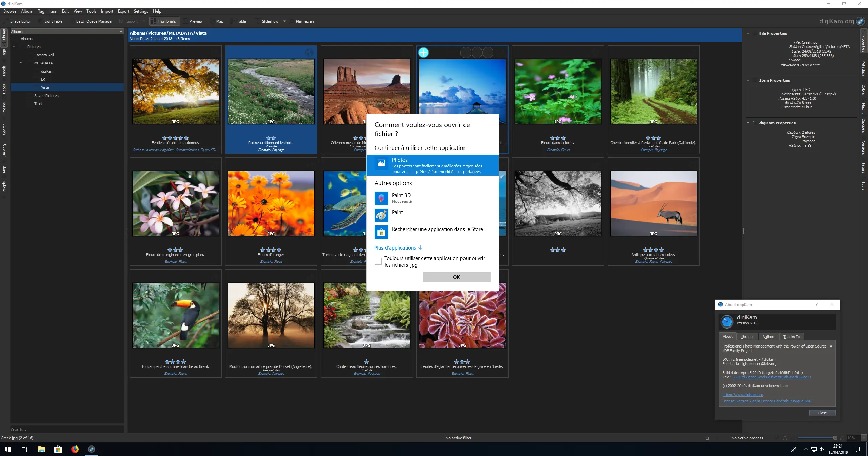Adjust the thumbnail zoom slider
This screenshot has width=868, height=456.
tap(835, 438)
